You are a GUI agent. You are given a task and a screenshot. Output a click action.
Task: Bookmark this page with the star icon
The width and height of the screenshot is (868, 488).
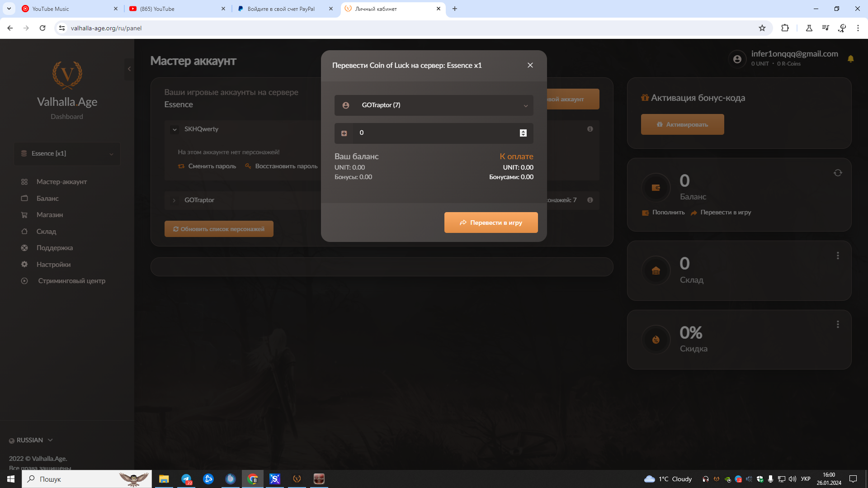[762, 28]
